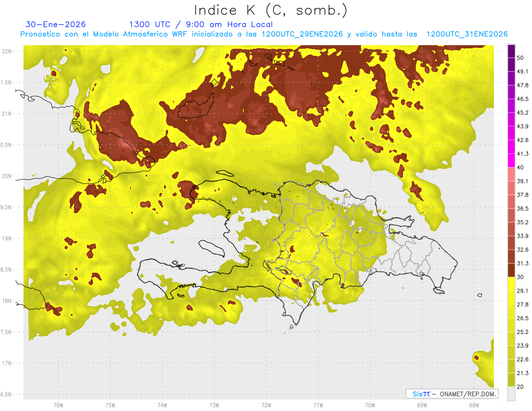
Task: Click the colorbar label '21.3'
Action: pos(523,373)
